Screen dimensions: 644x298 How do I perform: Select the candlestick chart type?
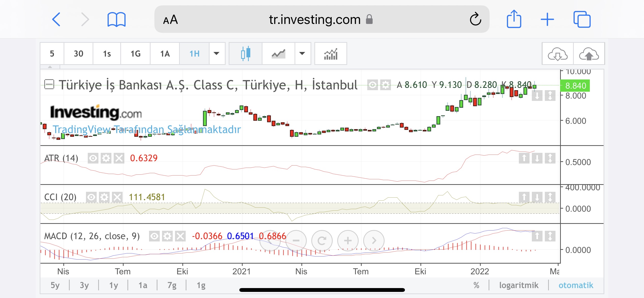pos(245,53)
